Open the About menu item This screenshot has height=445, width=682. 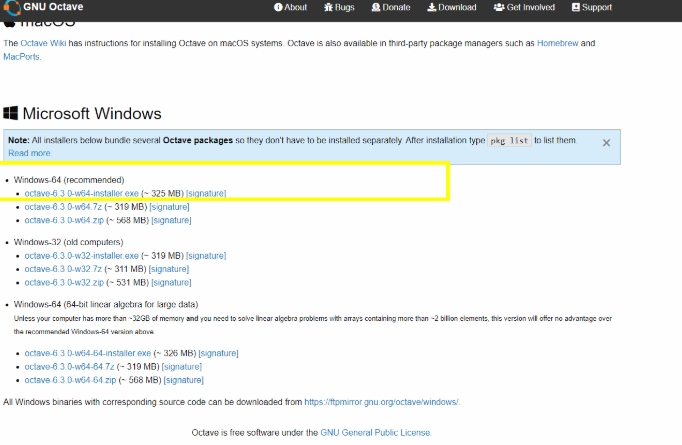(290, 7)
